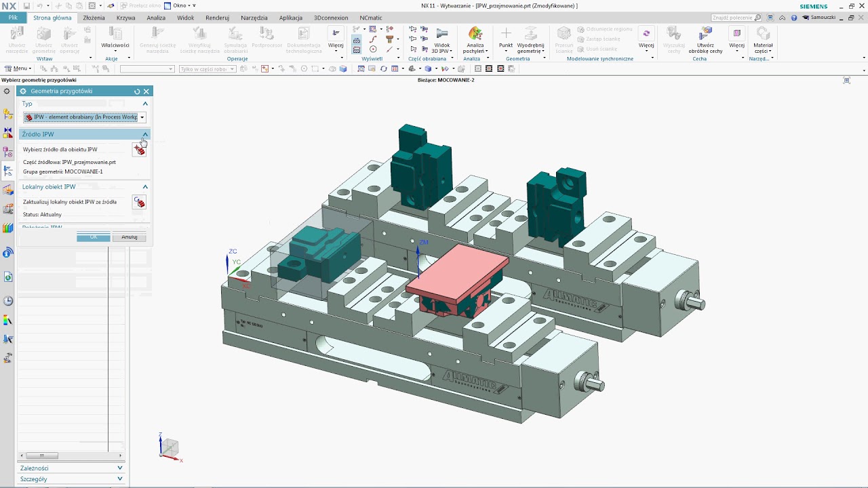This screenshot has height=488, width=868.
Task: Open dialog settings gear in Geometria przygotówki
Action: point(23,91)
